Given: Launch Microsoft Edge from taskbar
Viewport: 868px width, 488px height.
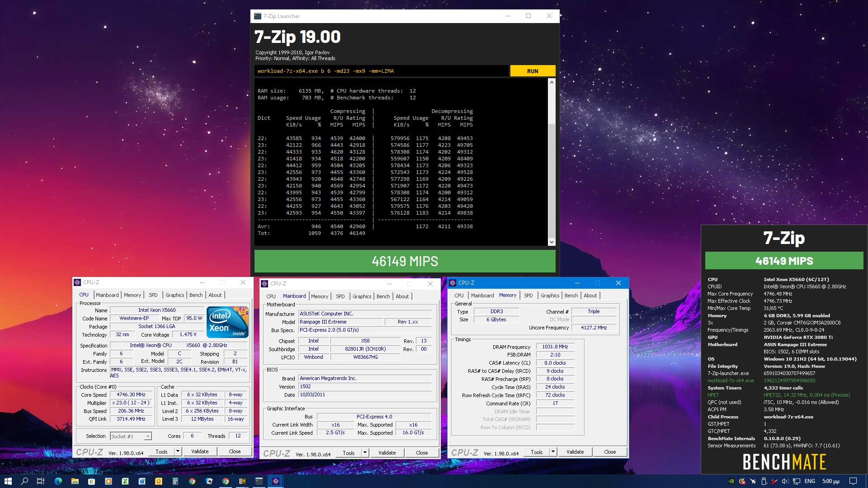Looking at the screenshot, I should coord(58,481).
